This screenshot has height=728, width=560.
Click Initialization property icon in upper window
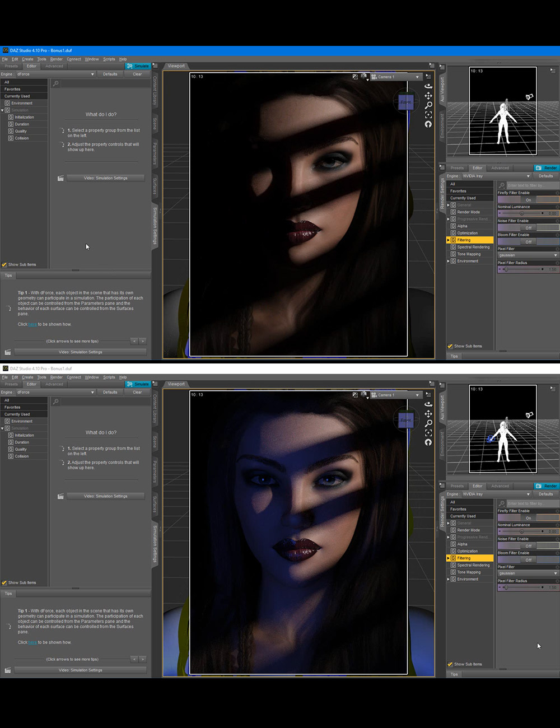(11, 117)
